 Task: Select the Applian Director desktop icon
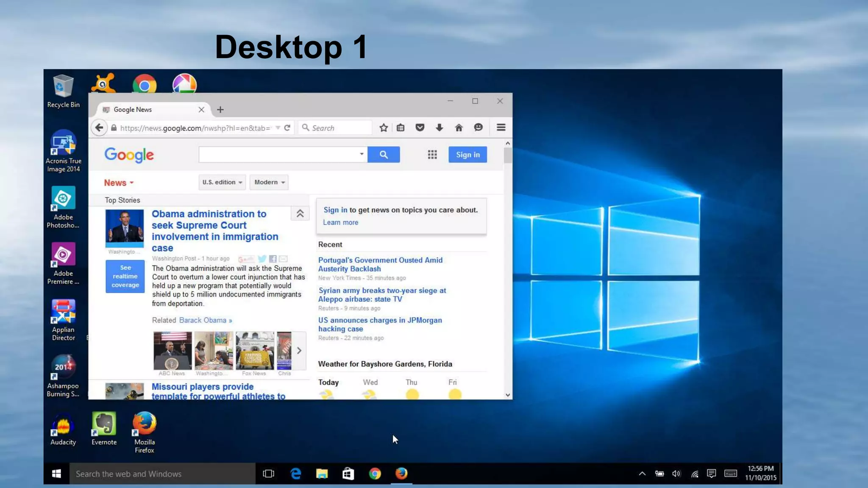pyautogui.click(x=63, y=320)
